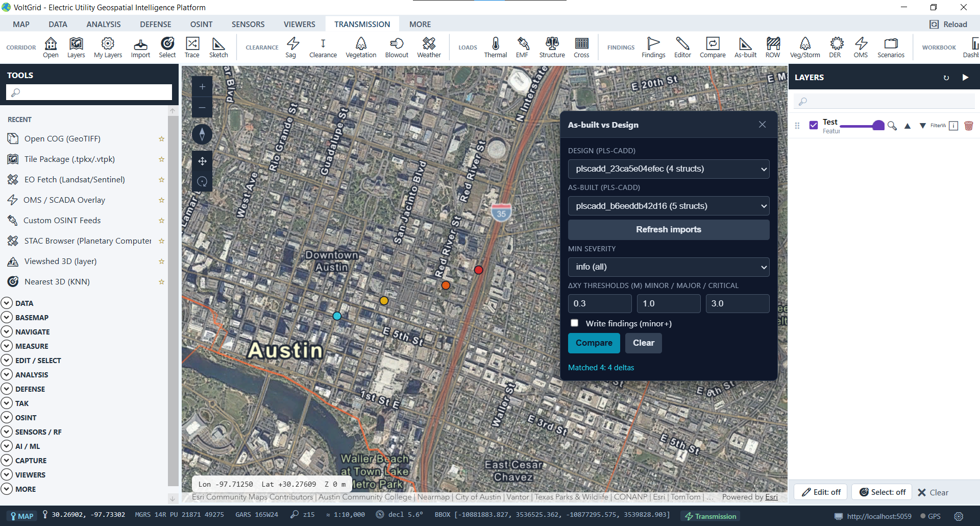Run the Sag clearance tool

291,47
